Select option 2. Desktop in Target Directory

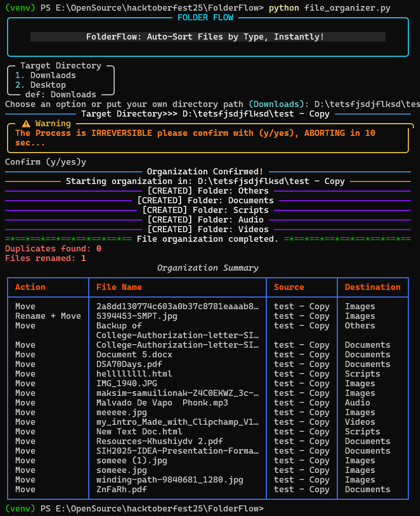coord(41,85)
